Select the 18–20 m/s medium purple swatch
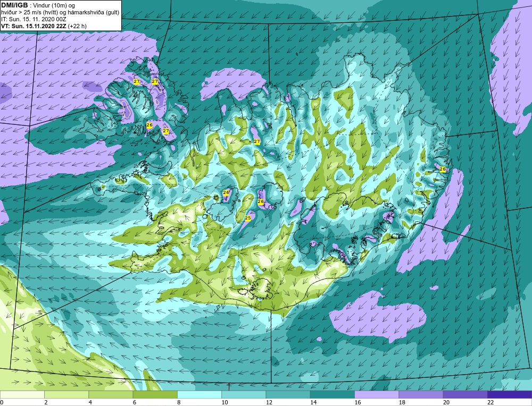Image resolution: width=532 pixels, height=406 pixels. tap(421, 394)
